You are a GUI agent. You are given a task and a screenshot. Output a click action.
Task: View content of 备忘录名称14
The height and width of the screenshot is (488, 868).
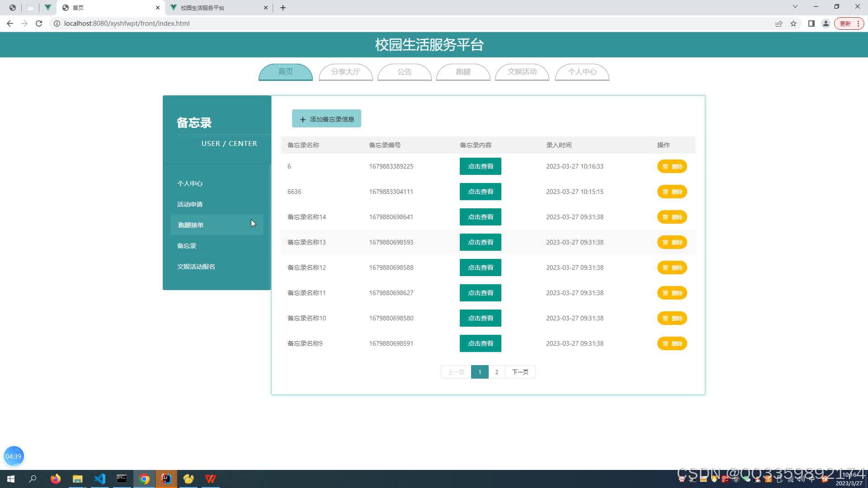(481, 217)
